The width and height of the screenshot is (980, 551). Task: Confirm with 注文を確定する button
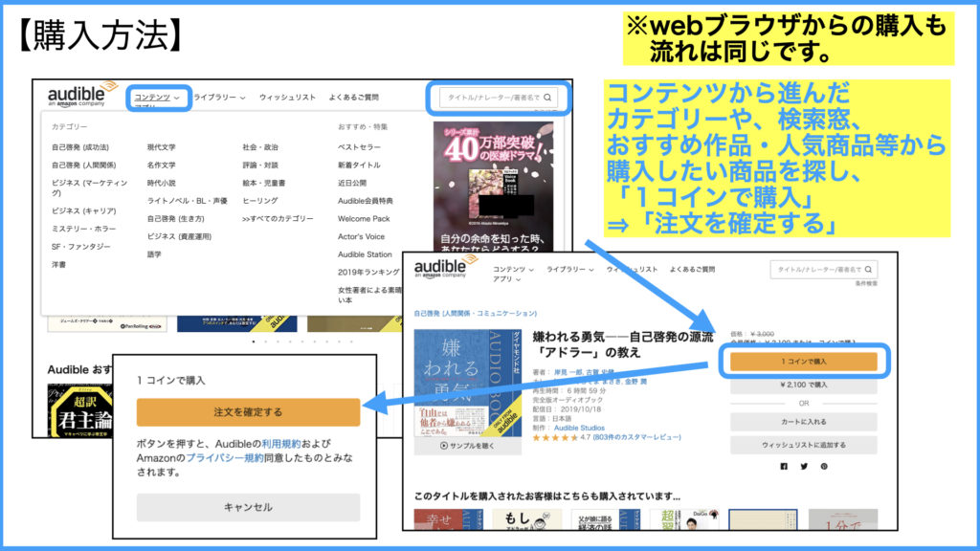(x=248, y=412)
